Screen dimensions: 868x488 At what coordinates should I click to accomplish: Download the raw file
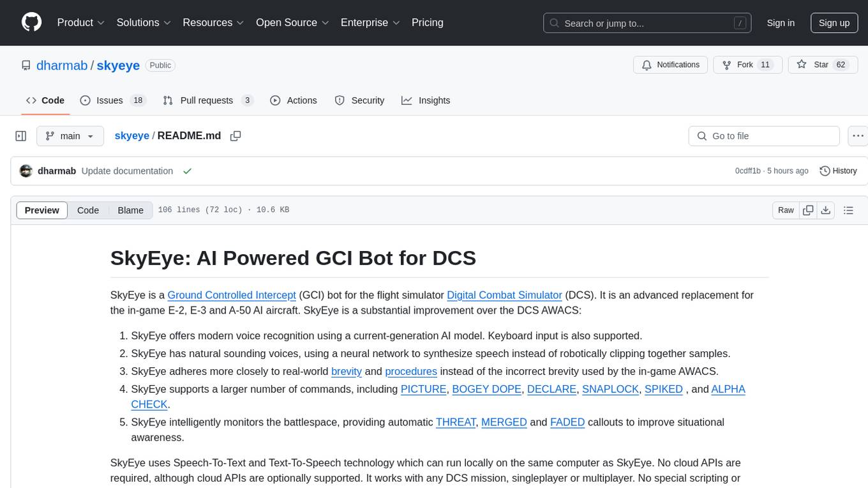pos(825,210)
